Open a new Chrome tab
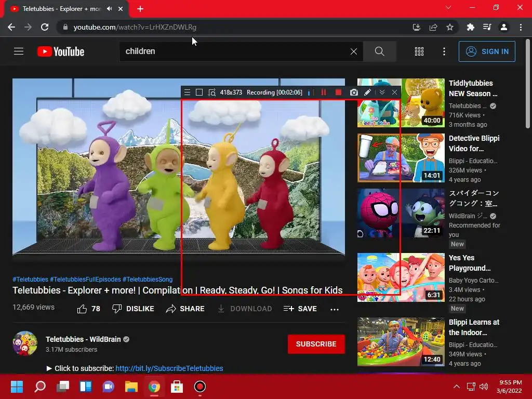532x399 pixels. click(140, 9)
